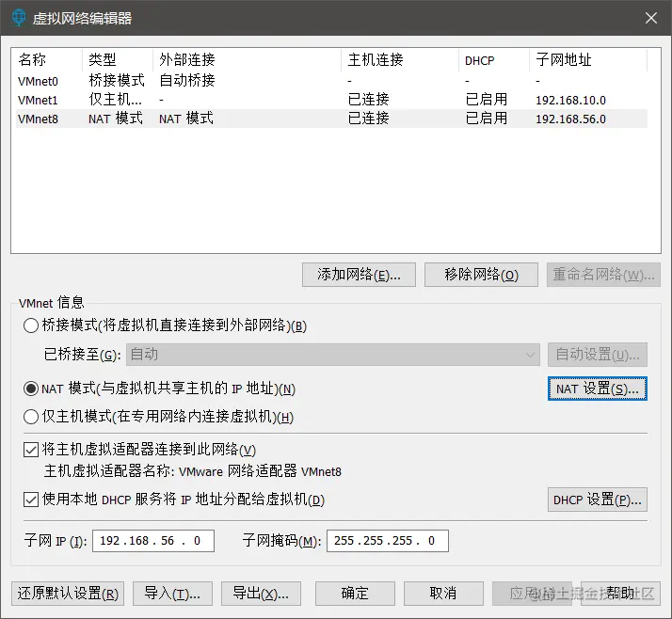The width and height of the screenshot is (672, 619).
Task: Click 自动桥接 cell in VMnet0 row
Action: coord(187,81)
